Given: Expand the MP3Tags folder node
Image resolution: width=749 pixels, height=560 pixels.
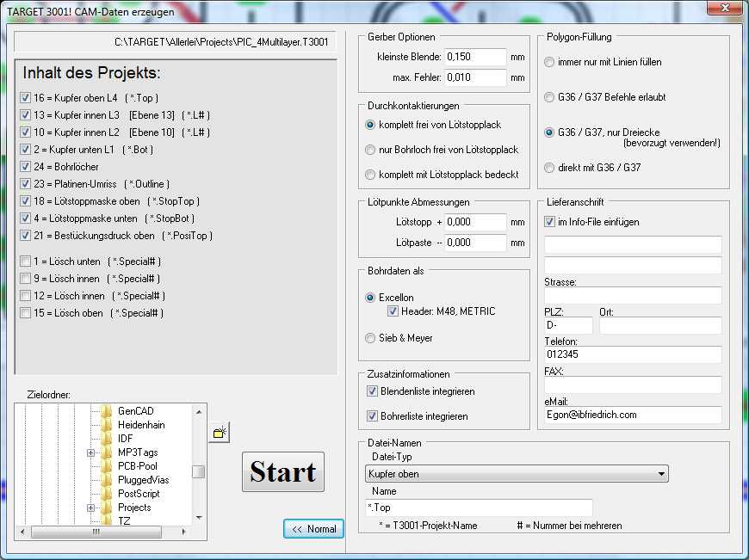Looking at the screenshot, I should click(90, 452).
